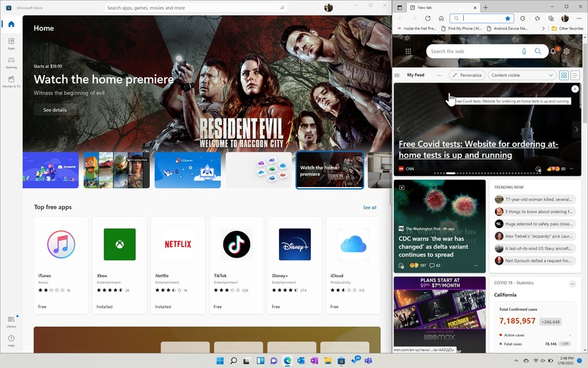Open Free Covid tests CNN headline
Viewport: 588px width, 368px height.
(x=478, y=149)
